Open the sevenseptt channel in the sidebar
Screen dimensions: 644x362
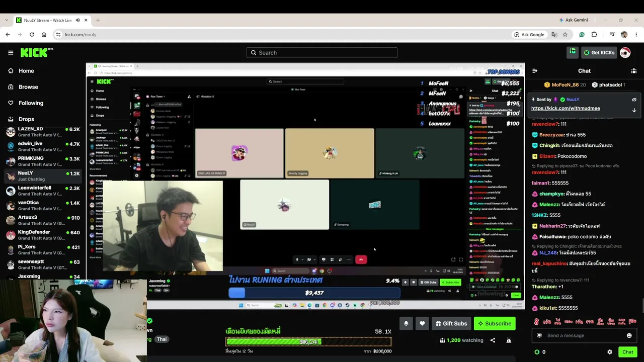coord(42,264)
